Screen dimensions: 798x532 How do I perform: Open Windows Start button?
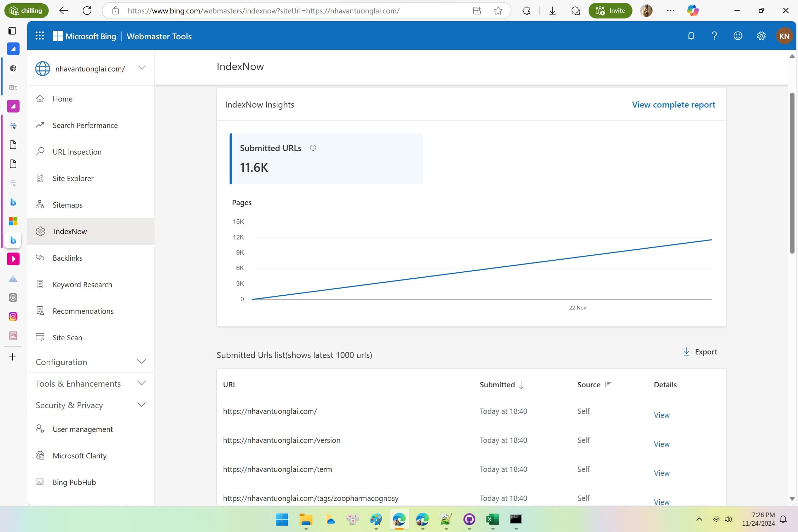tap(282, 519)
